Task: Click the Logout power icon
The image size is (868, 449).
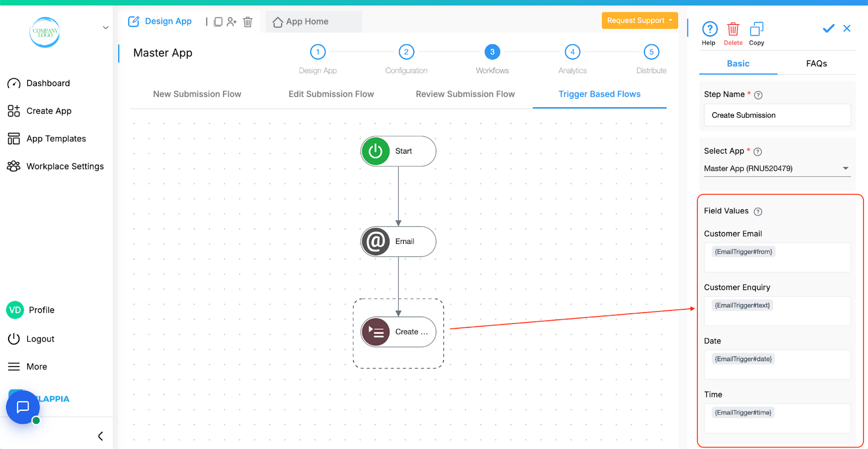Action: pos(14,338)
